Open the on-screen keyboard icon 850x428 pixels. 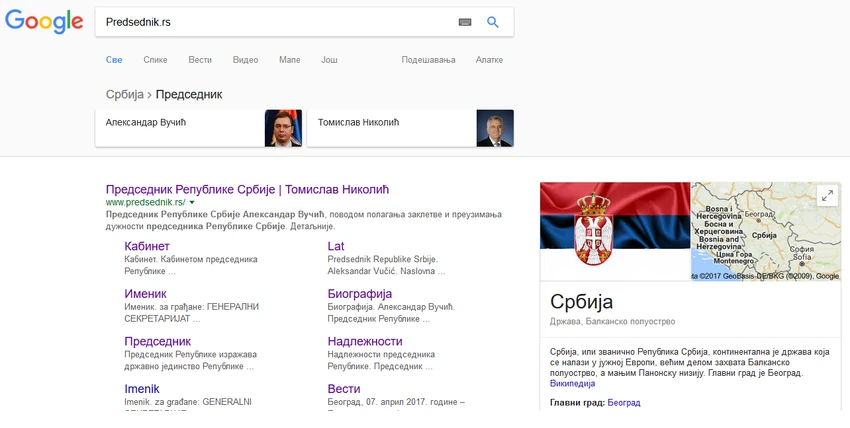[465, 22]
